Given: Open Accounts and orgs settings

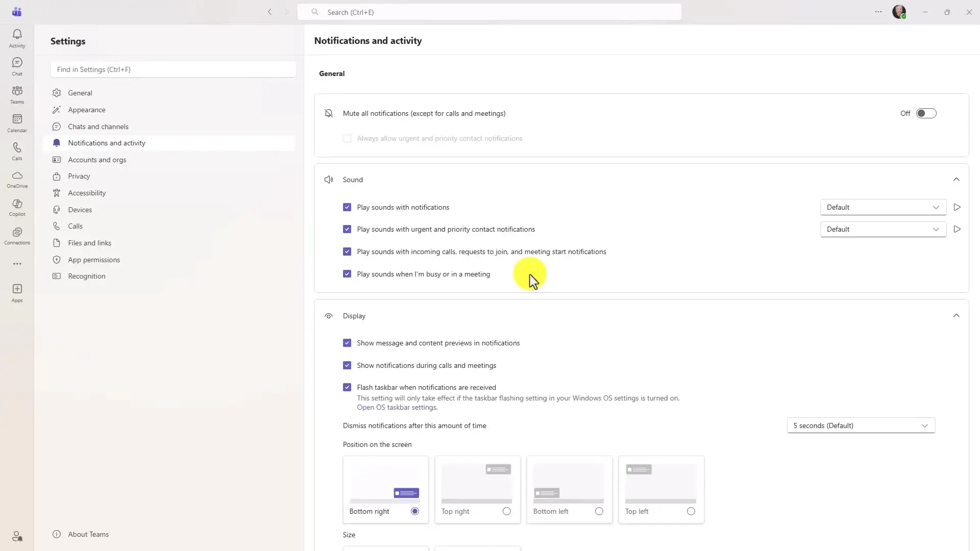Looking at the screenshot, I should click(169, 160).
